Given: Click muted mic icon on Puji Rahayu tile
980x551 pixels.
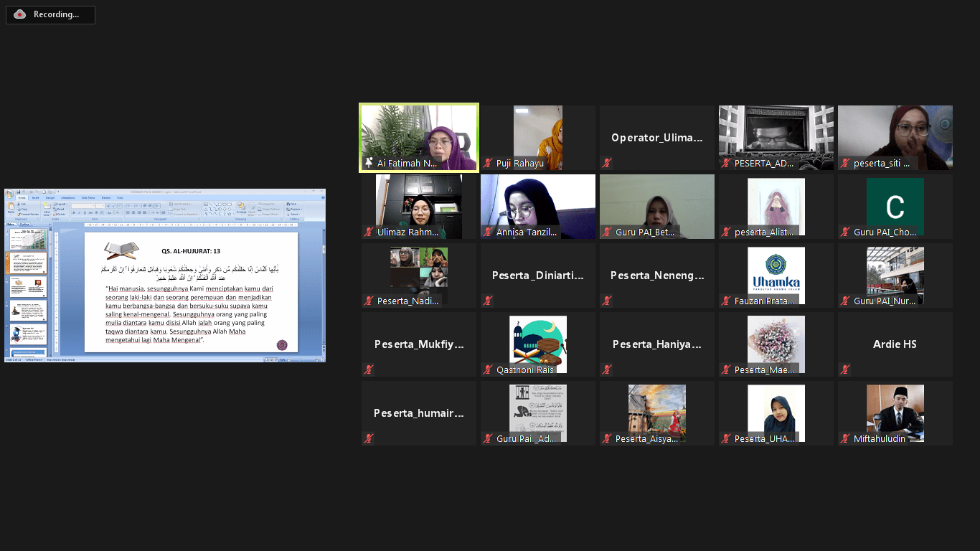Looking at the screenshot, I should (x=488, y=164).
